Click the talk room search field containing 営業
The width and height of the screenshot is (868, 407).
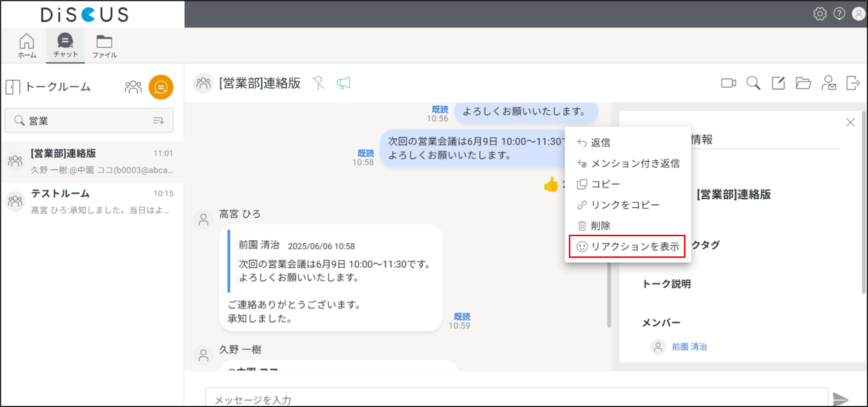pos(89,121)
